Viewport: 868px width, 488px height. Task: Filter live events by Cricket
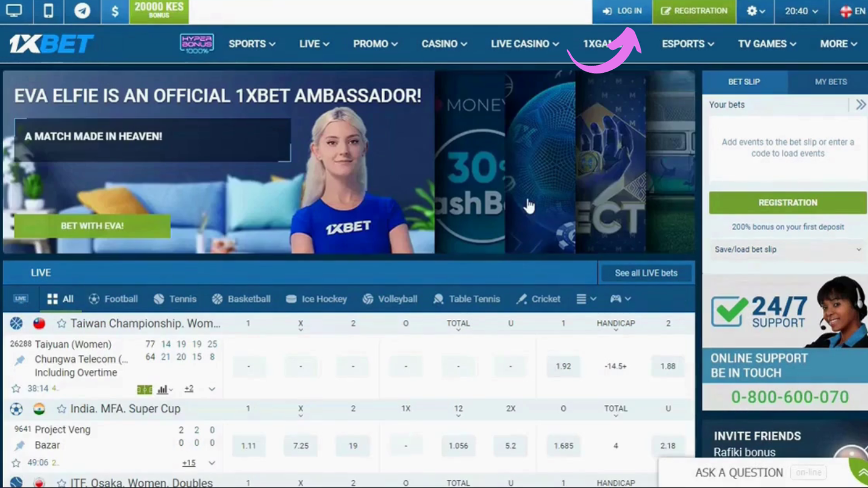(x=538, y=299)
